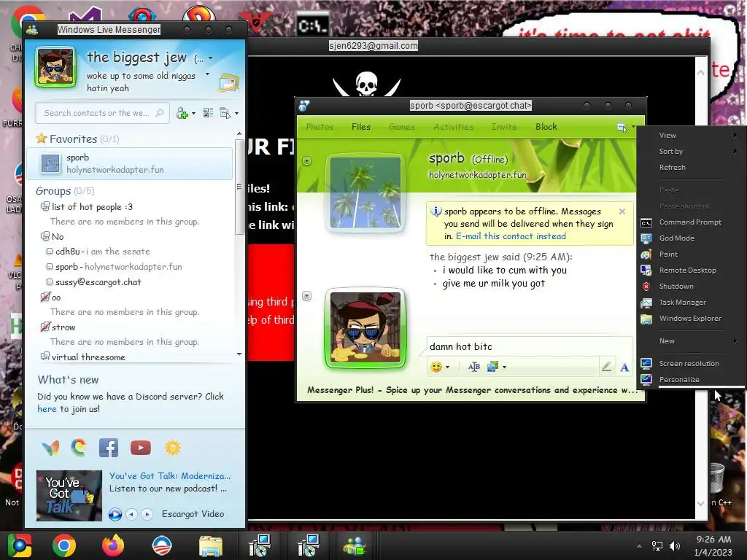This screenshot has width=747, height=560.
Task: Click the MSN butterfly icon
Action: coord(50,448)
